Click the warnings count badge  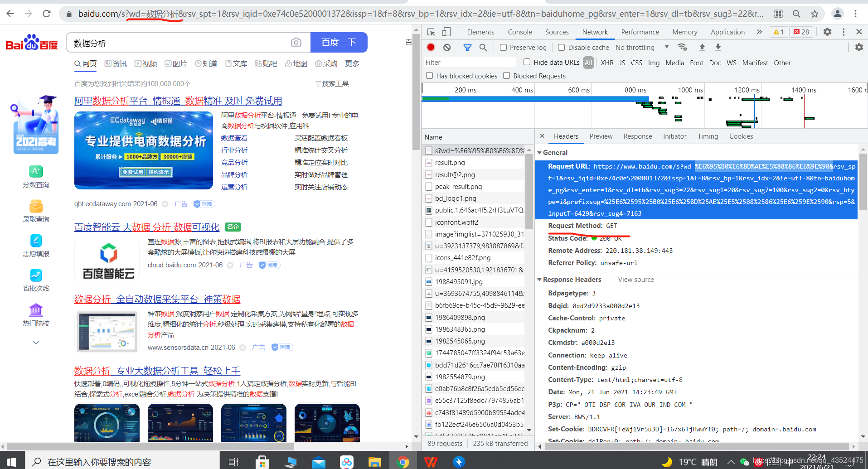tap(779, 32)
